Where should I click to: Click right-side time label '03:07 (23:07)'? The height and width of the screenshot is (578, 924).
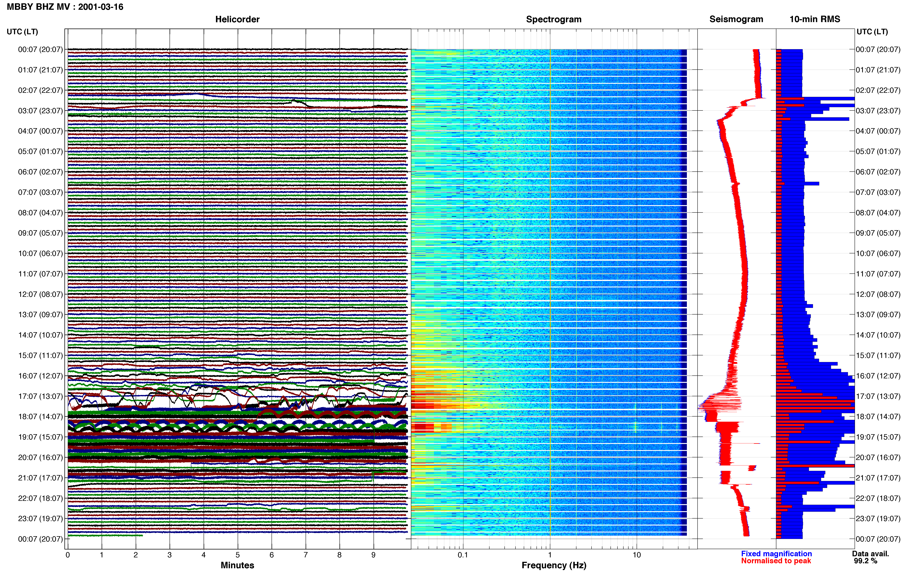[x=878, y=110]
